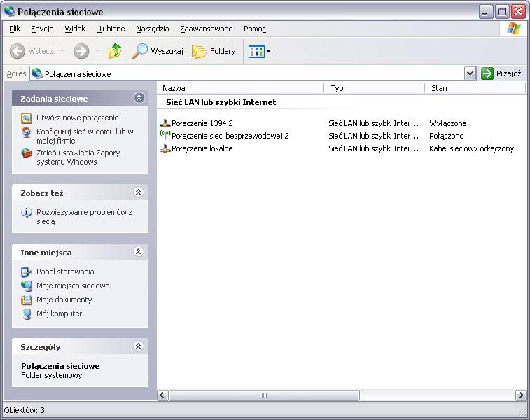Open Mój komputer link

click(x=59, y=314)
